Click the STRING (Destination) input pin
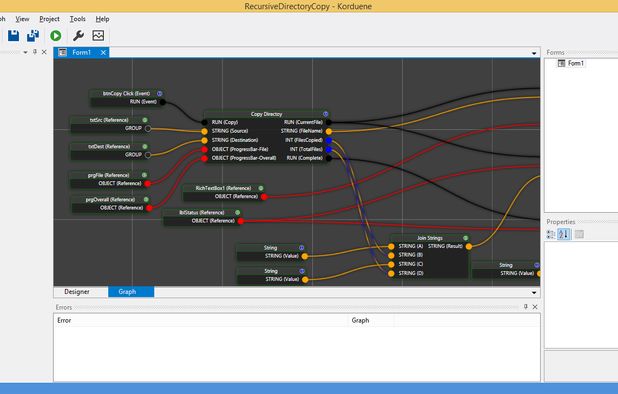618x394 pixels. [x=204, y=140]
